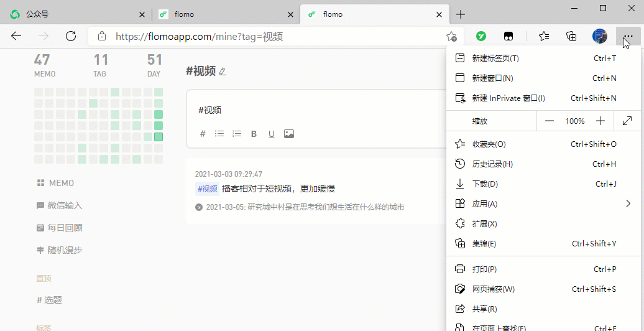Add this page to favorites star icon
The width and height of the screenshot is (644, 331).
pyautogui.click(x=451, y=37)
